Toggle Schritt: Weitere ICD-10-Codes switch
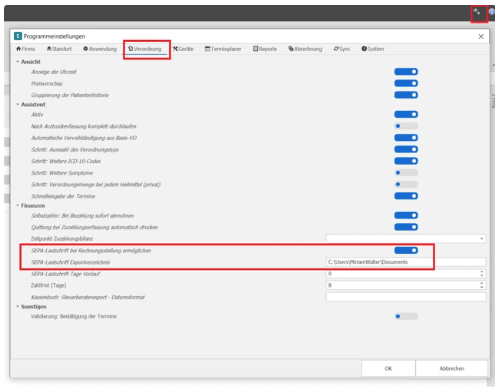This screenshot has height=390, width=499. (x=406, y=161)
